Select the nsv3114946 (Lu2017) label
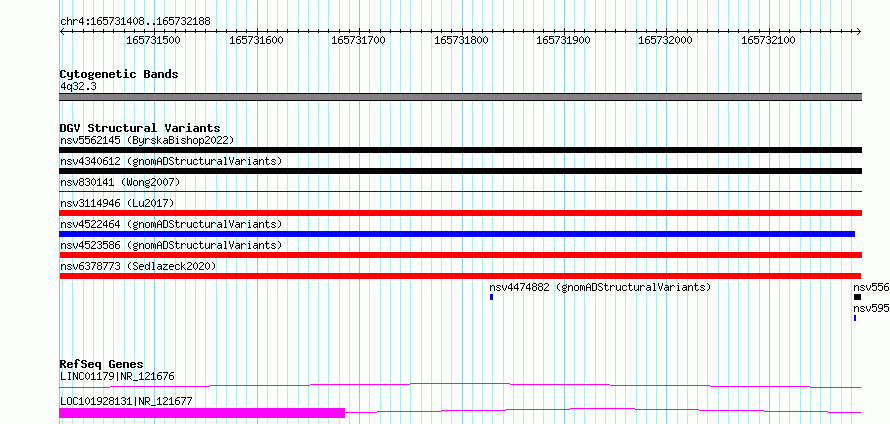 117,203
